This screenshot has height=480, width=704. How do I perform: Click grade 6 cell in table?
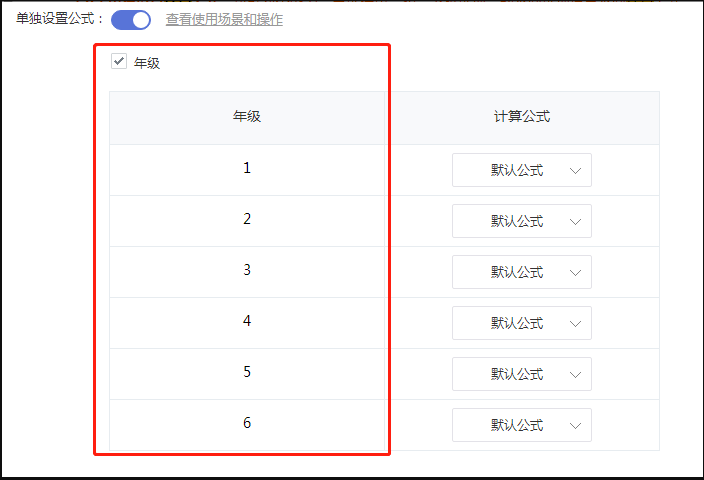tap(247, 423)
